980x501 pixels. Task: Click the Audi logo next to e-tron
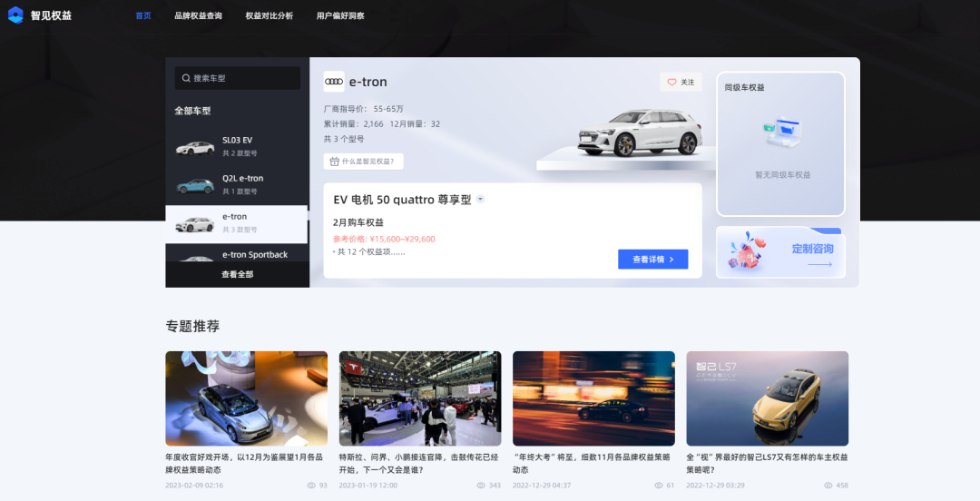[x=334, y=82]
